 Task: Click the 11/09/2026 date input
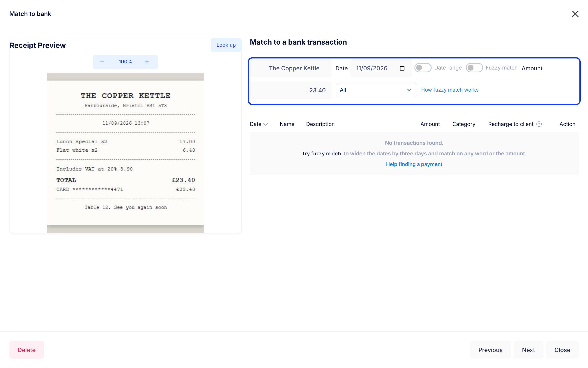point(381,68)
